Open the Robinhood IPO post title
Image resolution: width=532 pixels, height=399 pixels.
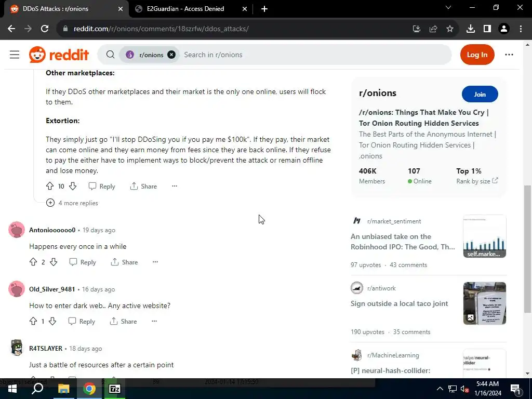[403, 242]
